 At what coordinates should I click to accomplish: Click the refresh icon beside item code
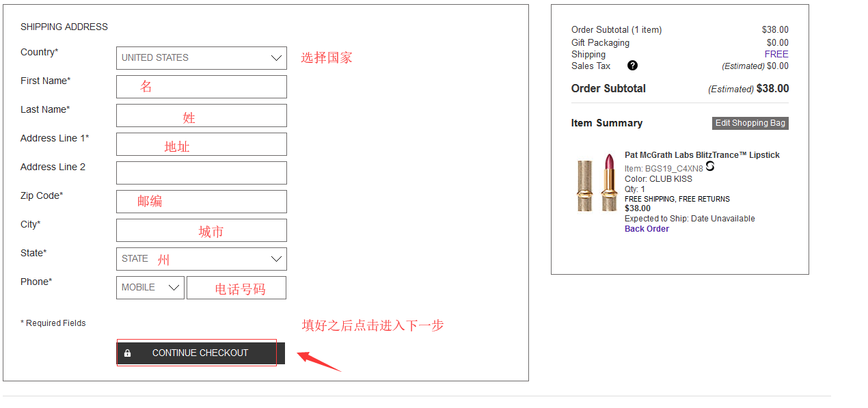click(x=710, y=167)
